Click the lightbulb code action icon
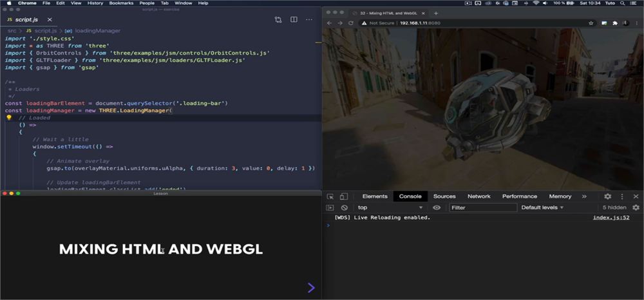 (8, 118)
